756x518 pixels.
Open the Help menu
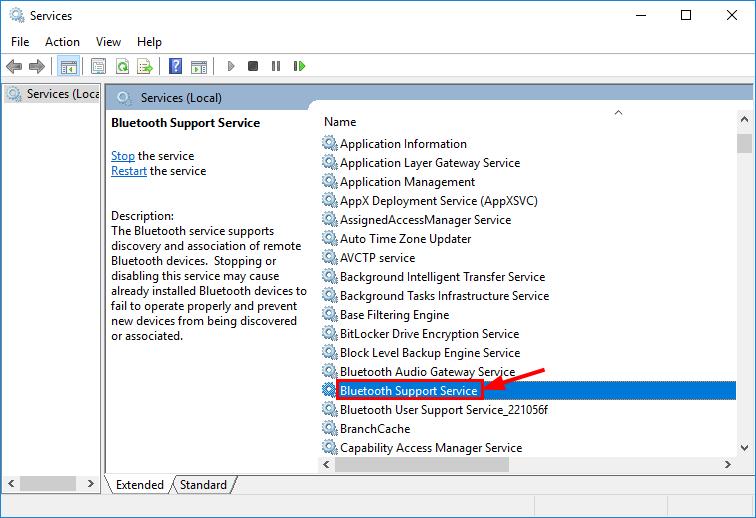[149, 42]
